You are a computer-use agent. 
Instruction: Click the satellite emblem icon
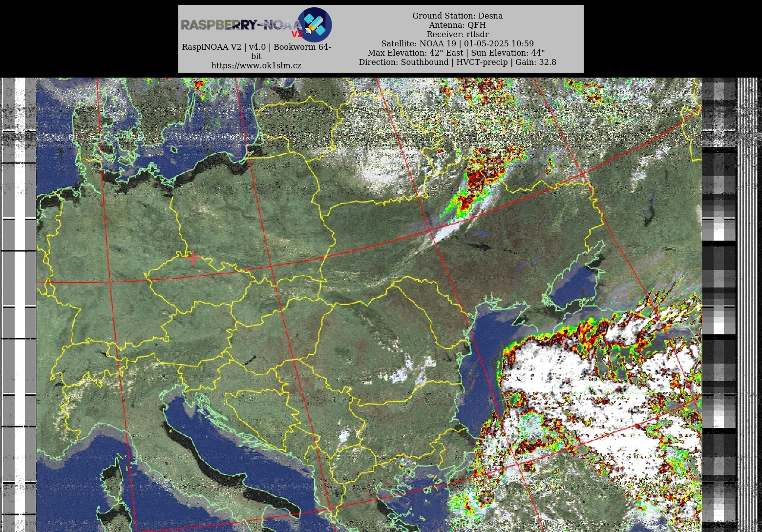pyautogui.click(x=315, y=24)
